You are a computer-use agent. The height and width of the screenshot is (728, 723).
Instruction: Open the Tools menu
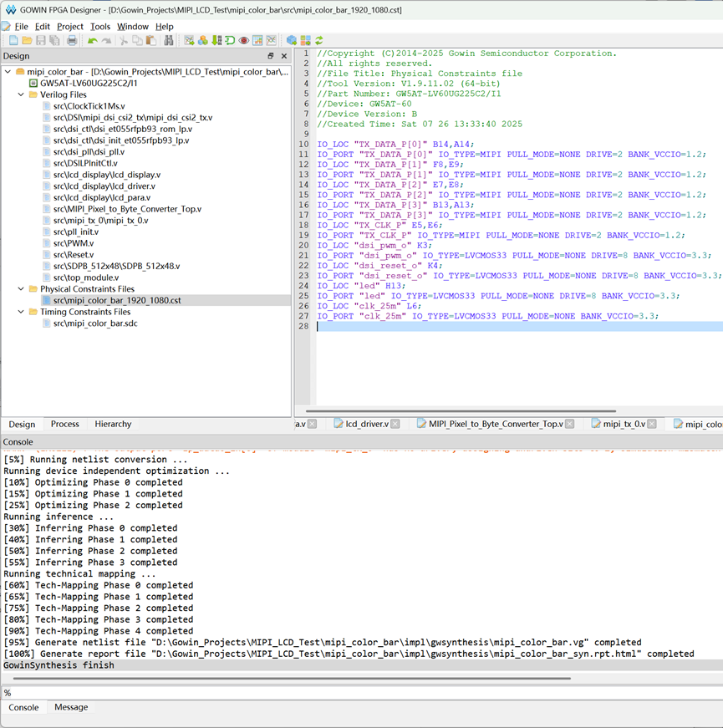click(x=99, y=27)
